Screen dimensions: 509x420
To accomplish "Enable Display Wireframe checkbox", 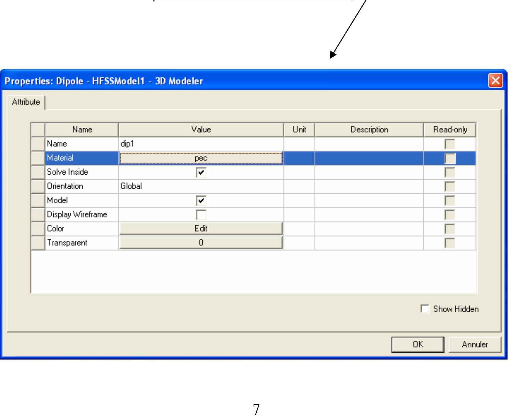I will click(201, 215).
